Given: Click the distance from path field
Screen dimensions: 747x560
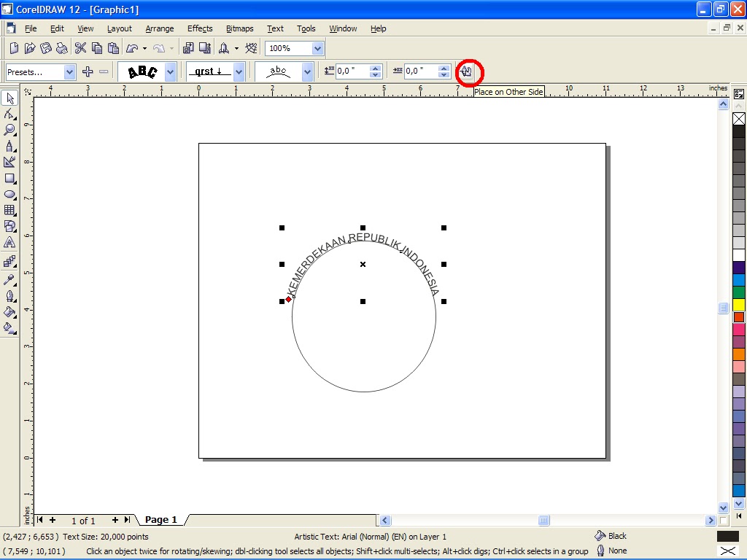Looking at the screenshot, I should pos(352,71).
